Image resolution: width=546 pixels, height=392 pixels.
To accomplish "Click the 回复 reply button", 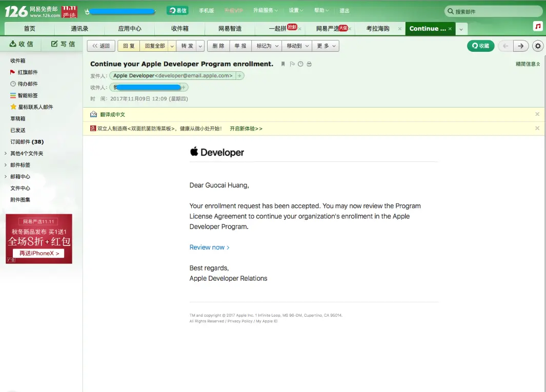I will [x=129, y=46].
